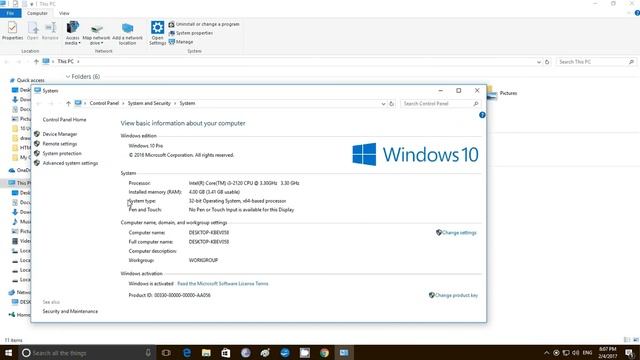Read the Microsoft Software License Terms
Viewport: 640px width, 360px height.
tap(223, 284)
